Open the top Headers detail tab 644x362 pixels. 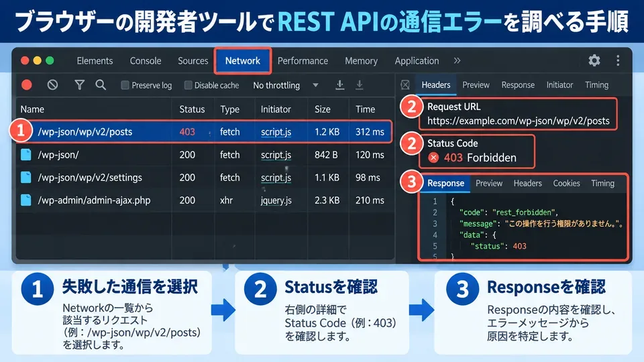point(436,85)
